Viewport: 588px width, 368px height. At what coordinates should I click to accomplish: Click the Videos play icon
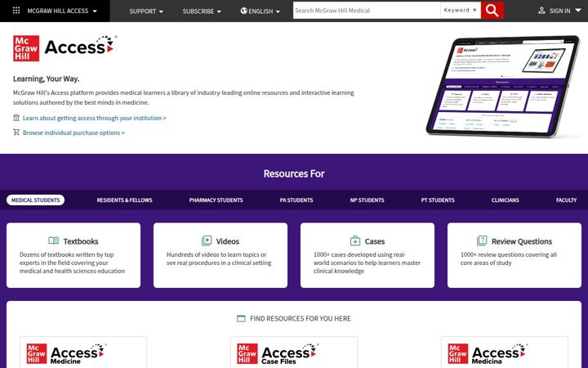click(x=207, y=240)
